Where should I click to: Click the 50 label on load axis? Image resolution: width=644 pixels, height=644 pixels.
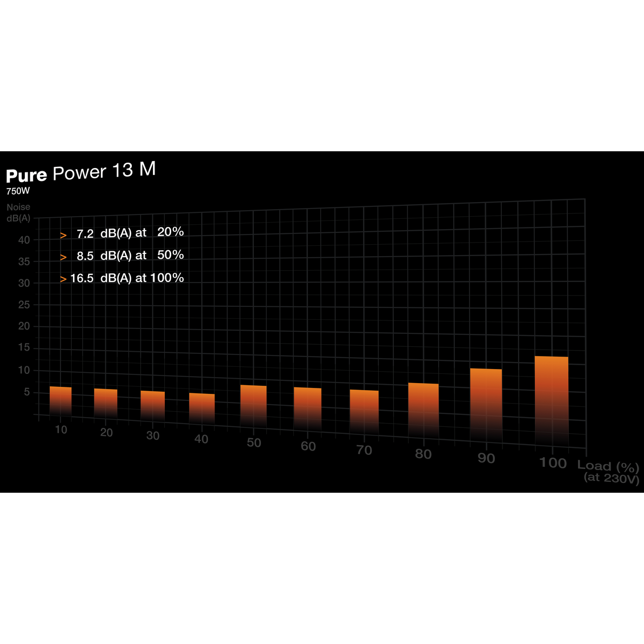[254, 443]
